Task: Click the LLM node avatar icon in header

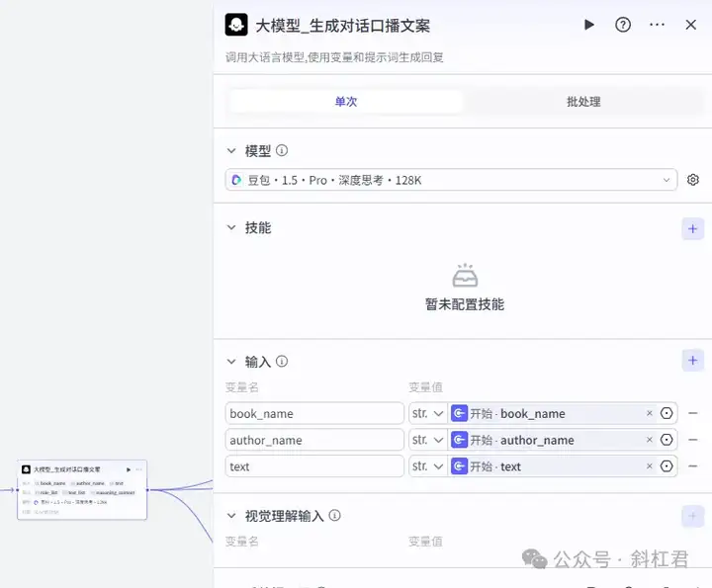Action: 236,25
